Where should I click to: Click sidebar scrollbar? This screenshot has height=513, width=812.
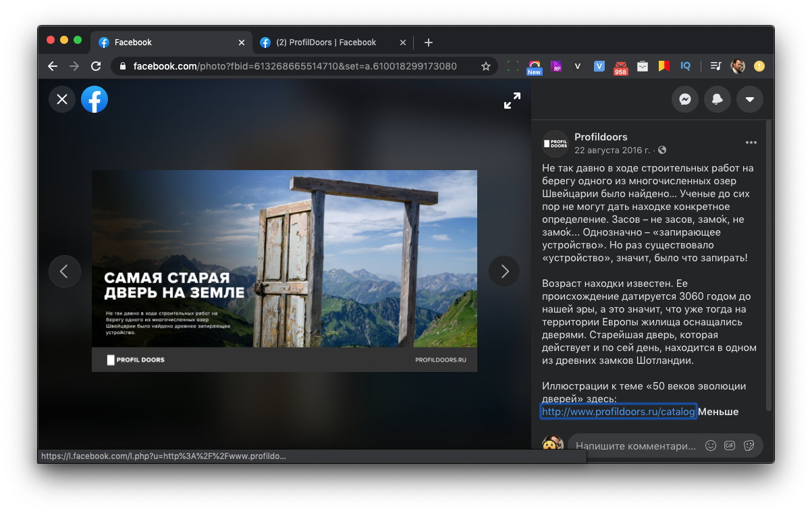point(768,265)
